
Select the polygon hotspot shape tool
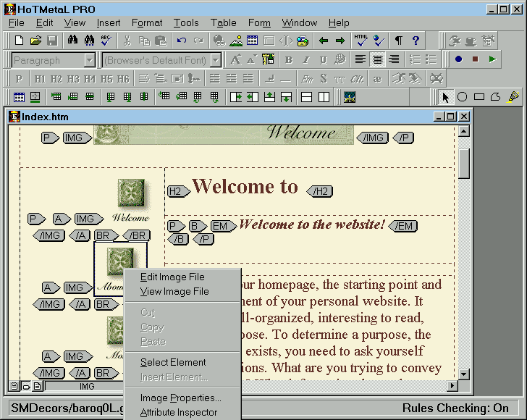click(495, 97)
